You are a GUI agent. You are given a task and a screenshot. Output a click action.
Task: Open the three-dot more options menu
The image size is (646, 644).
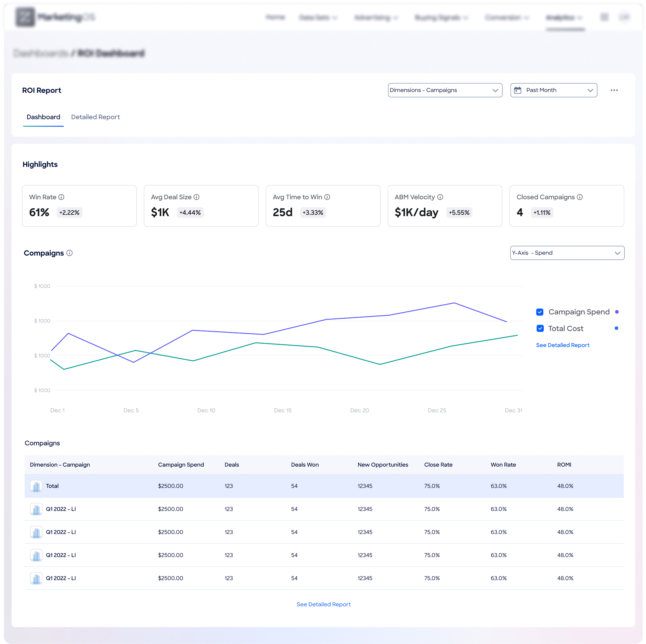[614, 90]
